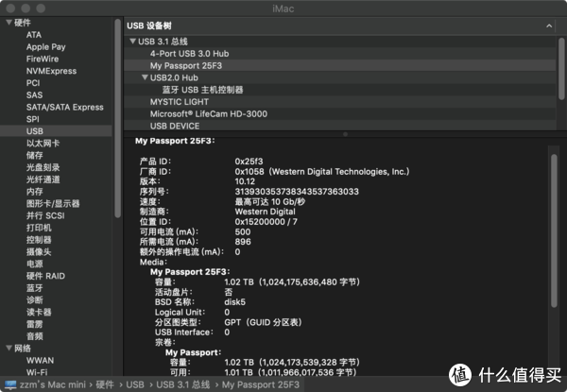Viewport: 567px width, 392px height.
Task: Select 摄像头 in sidebar
Action: pos(39,252)
